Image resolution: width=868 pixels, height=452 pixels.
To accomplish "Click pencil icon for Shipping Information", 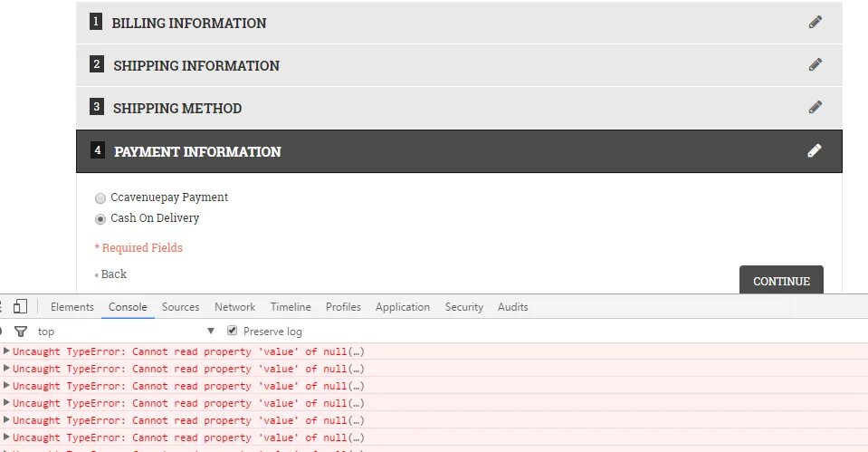I will [815, 65].
